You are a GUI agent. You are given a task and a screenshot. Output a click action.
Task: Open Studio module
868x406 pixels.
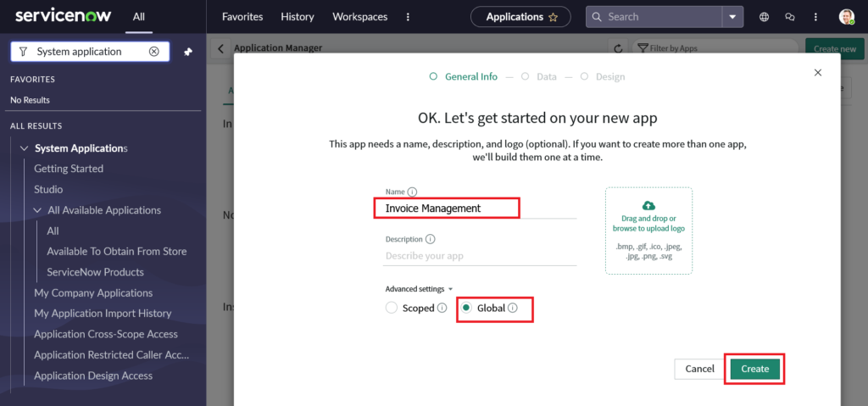48,189
